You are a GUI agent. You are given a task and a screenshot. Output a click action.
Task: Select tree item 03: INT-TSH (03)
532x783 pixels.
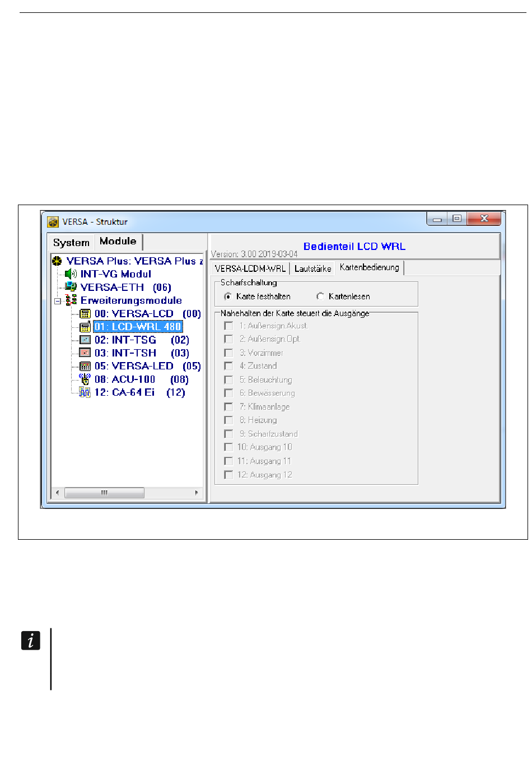142,353
